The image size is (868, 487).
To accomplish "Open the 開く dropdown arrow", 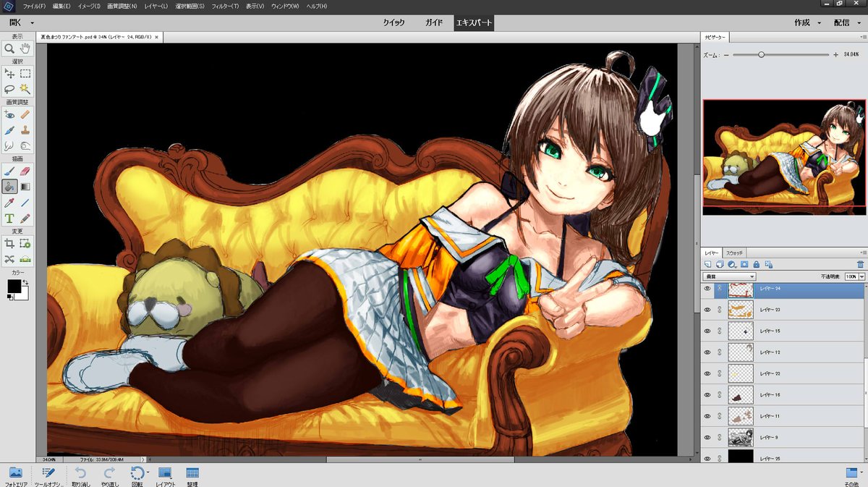I will pyautogui.click(x=32, y=23).
